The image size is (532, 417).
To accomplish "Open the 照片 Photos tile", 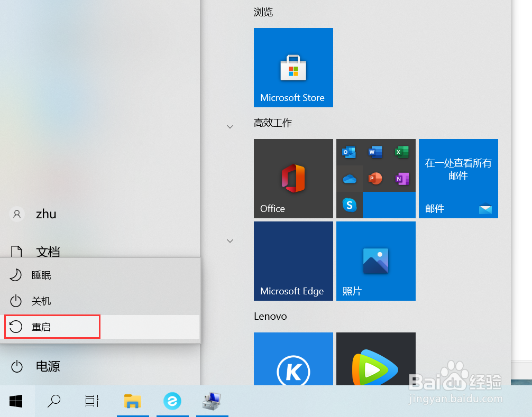I will click(x=376, y=261).
